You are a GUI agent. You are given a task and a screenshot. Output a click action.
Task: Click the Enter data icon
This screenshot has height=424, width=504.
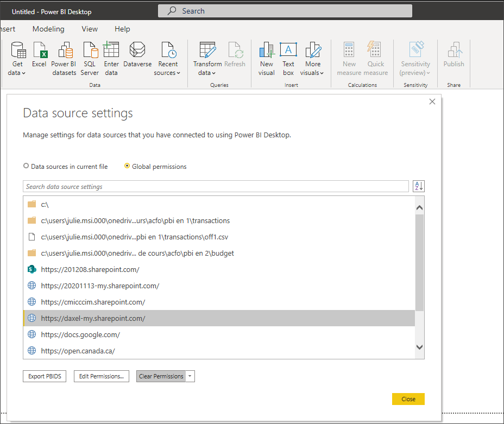point(111,57)
